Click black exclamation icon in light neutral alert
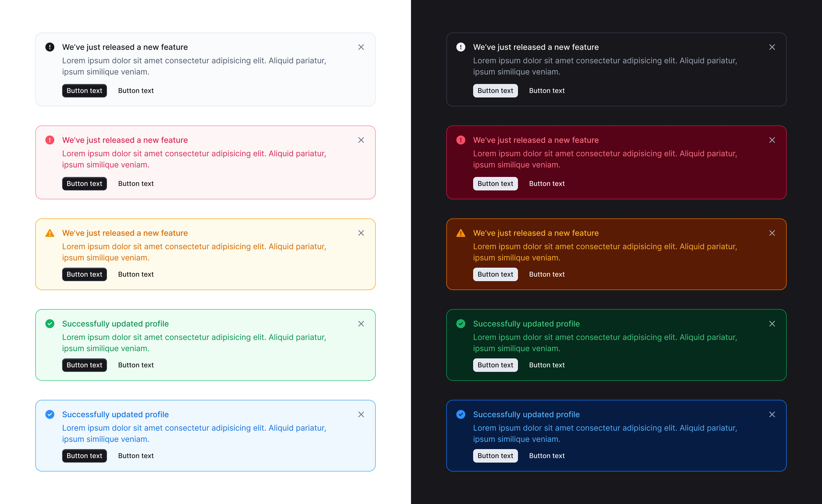This screenshot has height=504, width=822. (x=50, y=47)
